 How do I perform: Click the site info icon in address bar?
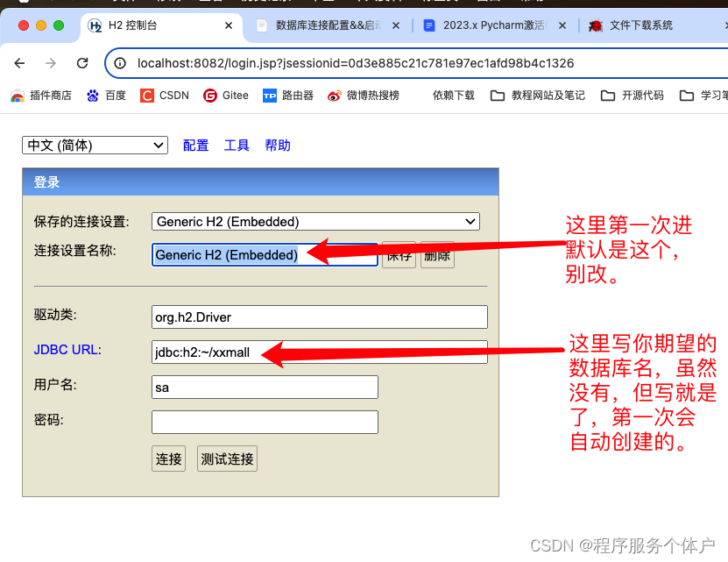pyautogui.click(x=120, y=63)
